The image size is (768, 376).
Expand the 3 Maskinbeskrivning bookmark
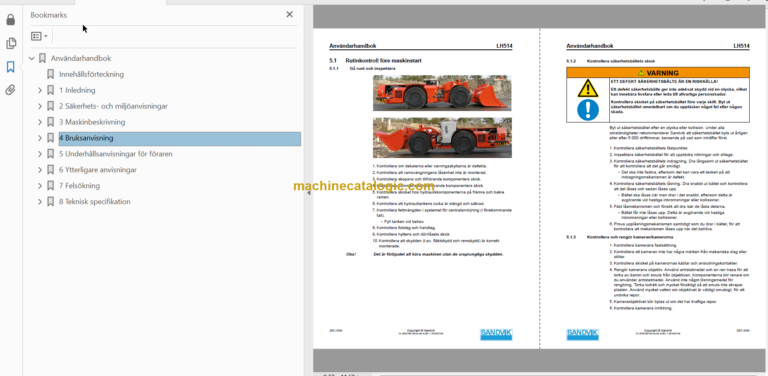[40, 122]
